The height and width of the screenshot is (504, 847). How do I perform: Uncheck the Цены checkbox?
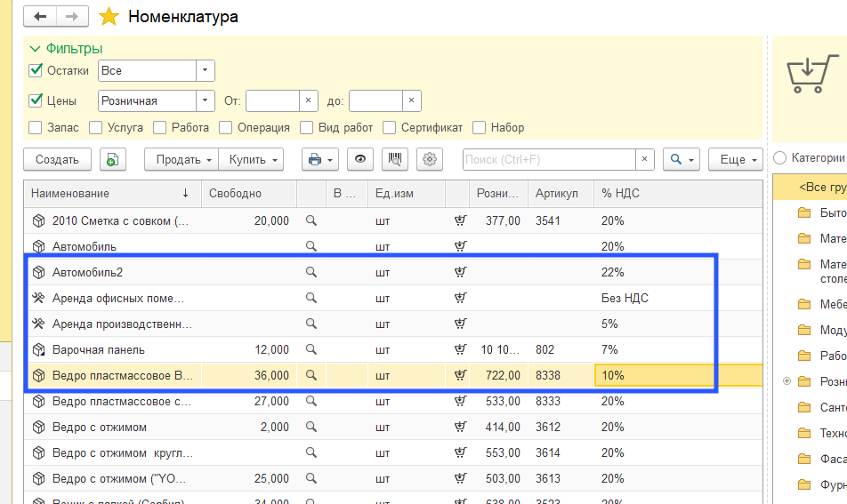[x=36, y=100]
